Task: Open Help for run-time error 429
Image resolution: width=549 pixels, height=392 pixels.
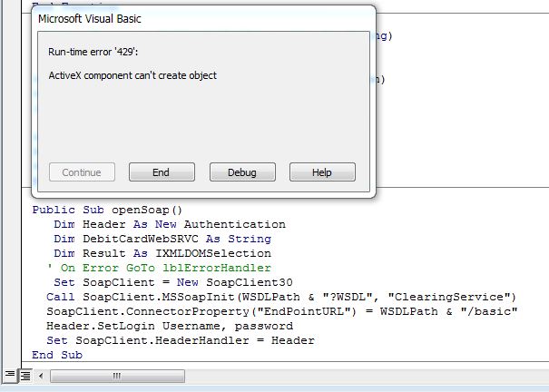Action: pyautogui.click(x=322, y=171)
